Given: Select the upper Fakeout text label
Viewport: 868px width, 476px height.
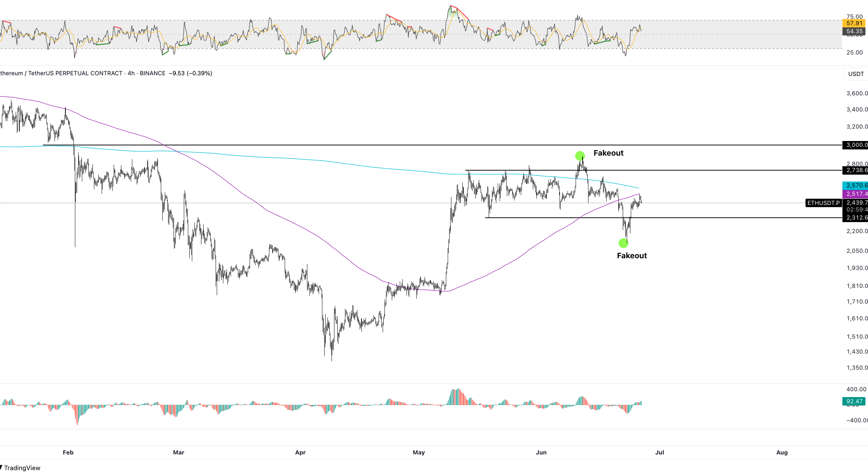Looking at the screenshot, I should pyautogui.click(x=609, y=153).
